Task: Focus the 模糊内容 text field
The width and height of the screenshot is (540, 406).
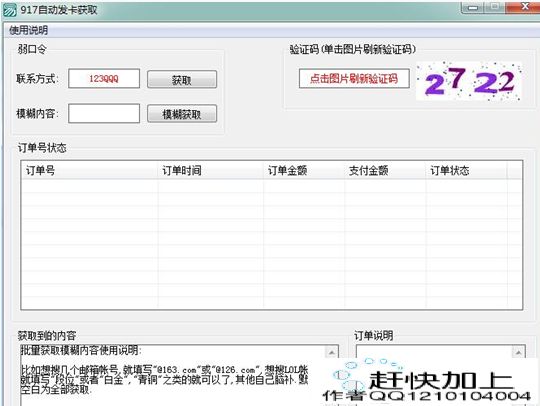Action: pyautogui.click(x=104, y=113)
